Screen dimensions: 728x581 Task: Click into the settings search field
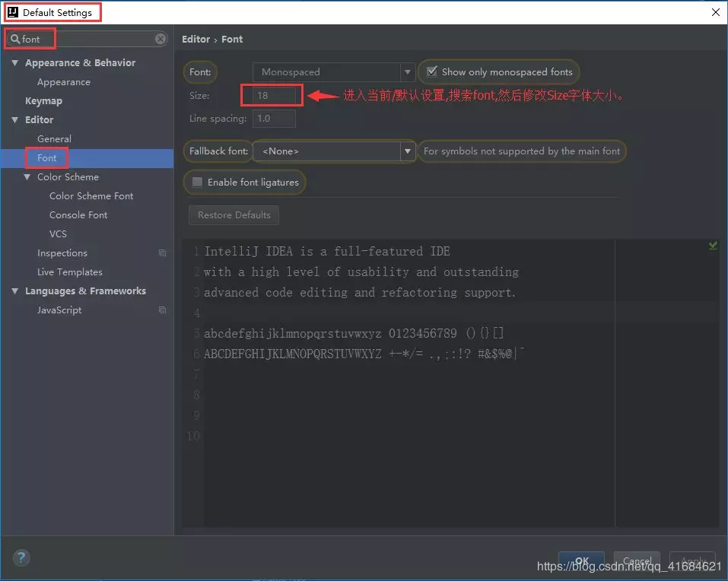coord(87,39)
